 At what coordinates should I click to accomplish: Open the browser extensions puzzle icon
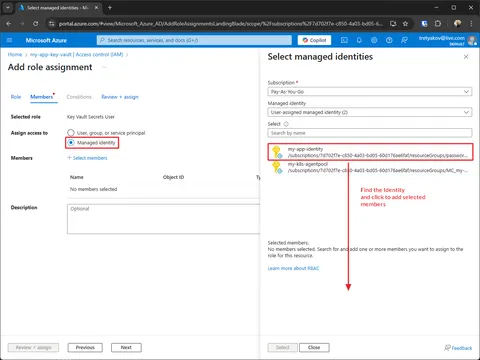(438, 24)
